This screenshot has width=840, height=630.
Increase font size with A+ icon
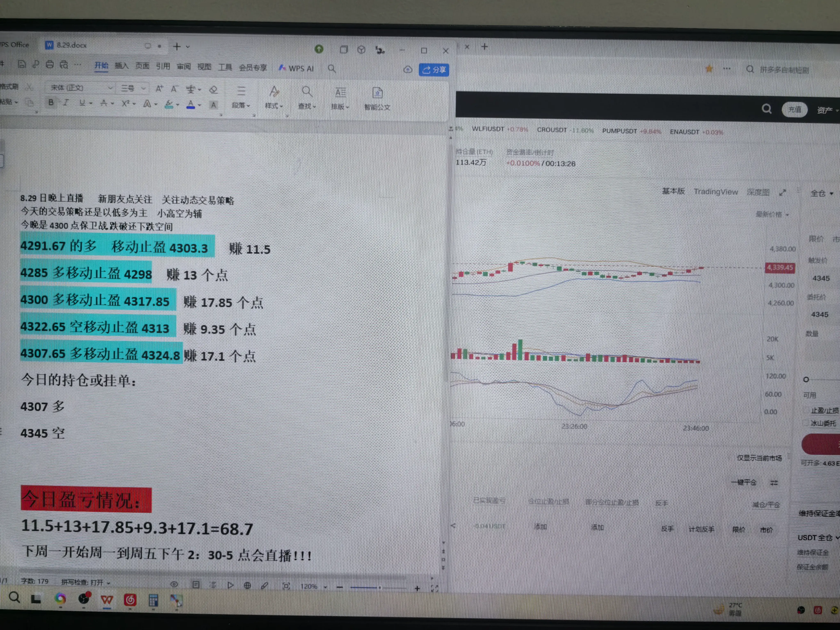click(159, 89)
